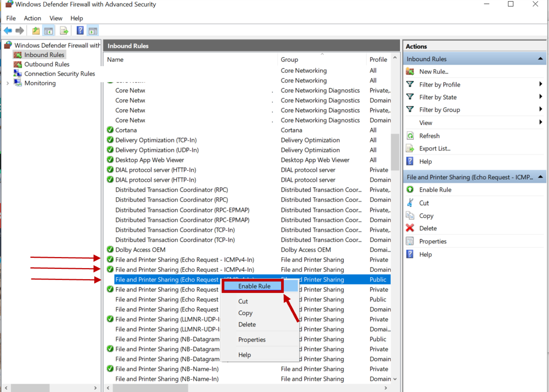Click the Filter by Group funnel icon
549x392 pixels.
click(410, 109)
